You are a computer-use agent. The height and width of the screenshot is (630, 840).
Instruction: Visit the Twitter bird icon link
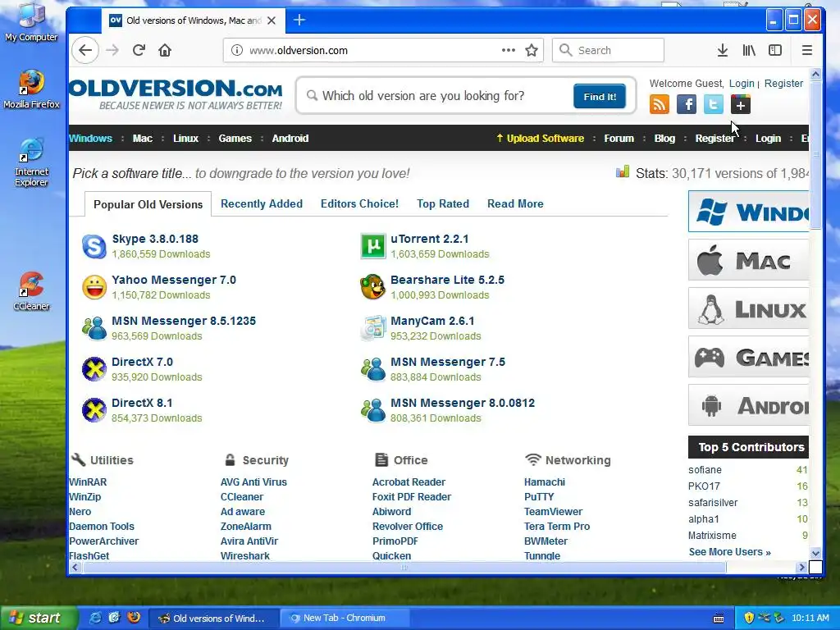[714, 104]
